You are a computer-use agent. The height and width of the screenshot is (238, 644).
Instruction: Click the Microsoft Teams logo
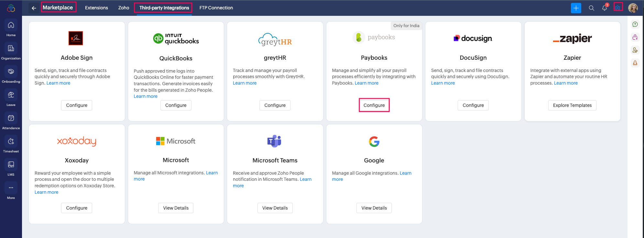(275, 141)
